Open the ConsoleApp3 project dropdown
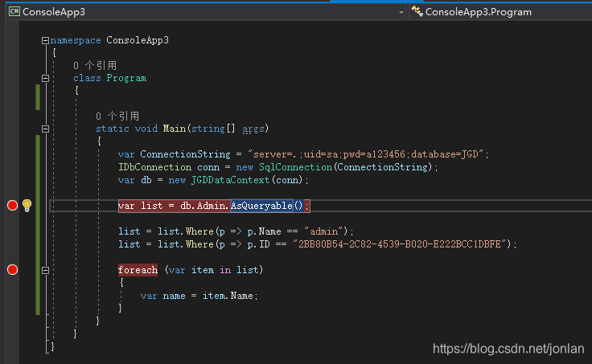This screenshot has height=364, width=592. [401, 12]
